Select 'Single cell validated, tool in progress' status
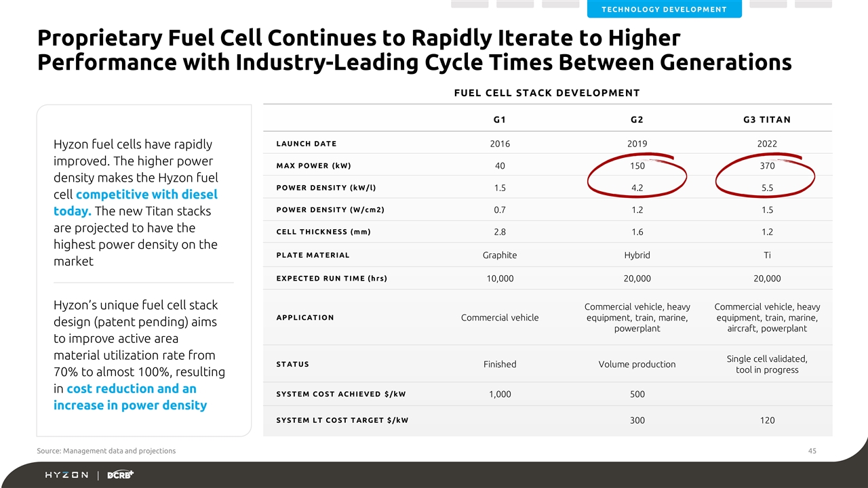This screenshot has width=868, height=488. (x=767, y=364)
